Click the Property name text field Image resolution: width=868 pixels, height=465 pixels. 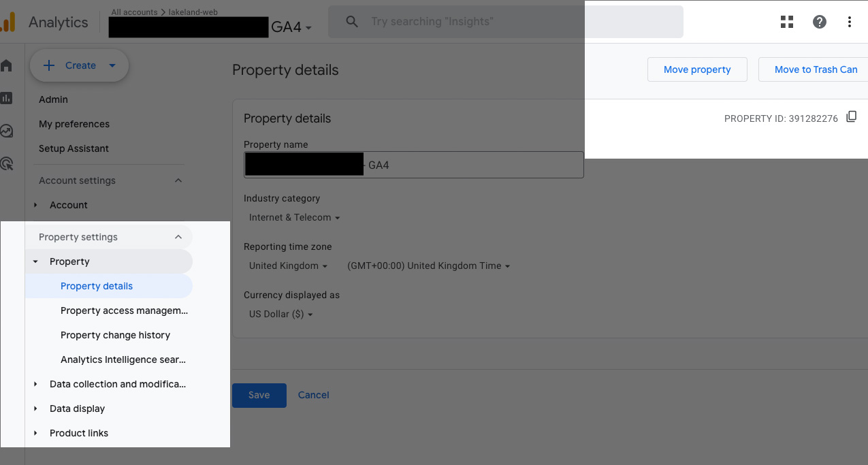pyautogui.click(x=477, y=165)
